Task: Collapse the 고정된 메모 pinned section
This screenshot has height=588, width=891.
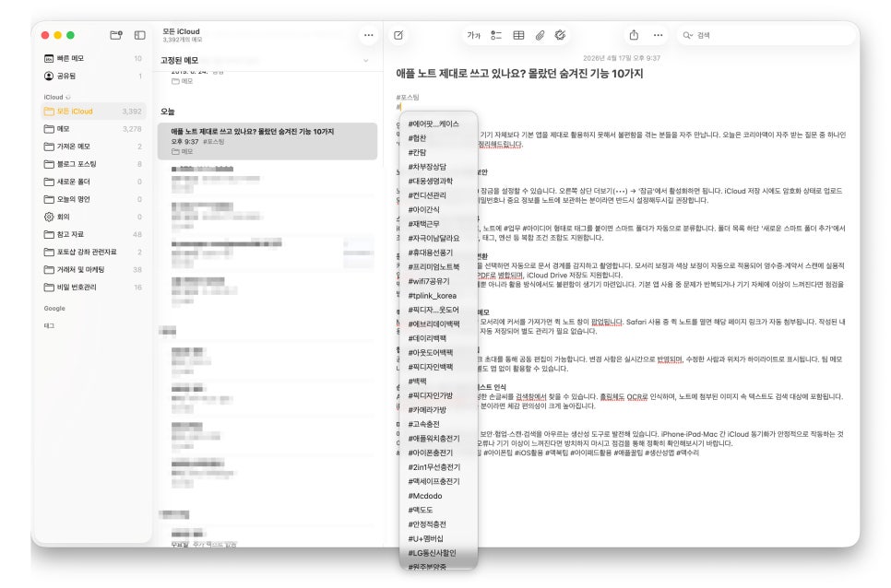Action: coord(366,61)
